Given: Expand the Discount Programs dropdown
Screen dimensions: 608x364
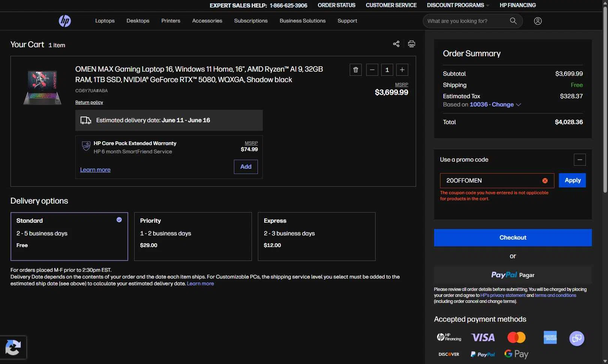Looking at the screenshot, I should pos(458,5).
